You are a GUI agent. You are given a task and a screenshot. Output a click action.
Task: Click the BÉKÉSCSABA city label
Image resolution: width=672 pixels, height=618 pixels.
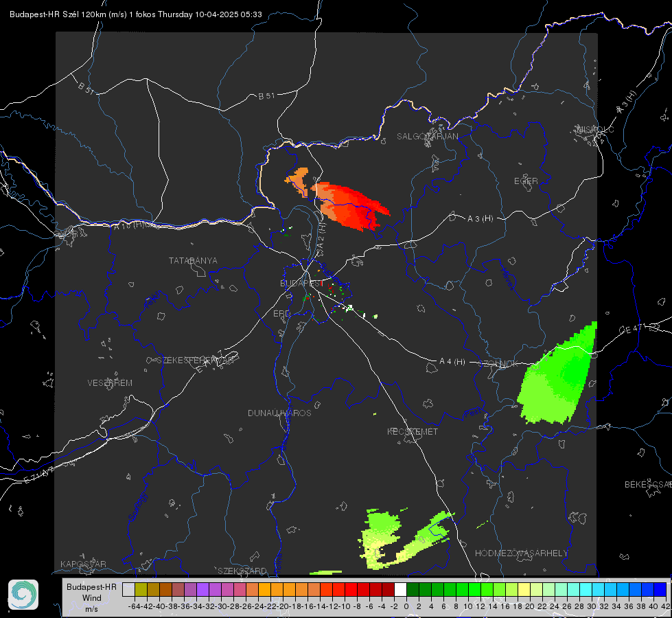click(648, 484)
